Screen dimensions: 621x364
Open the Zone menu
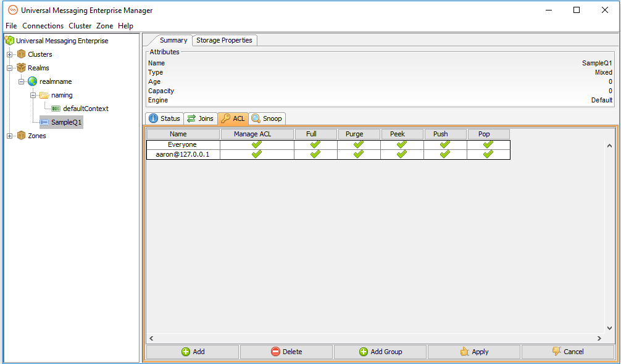pos(104,26)
